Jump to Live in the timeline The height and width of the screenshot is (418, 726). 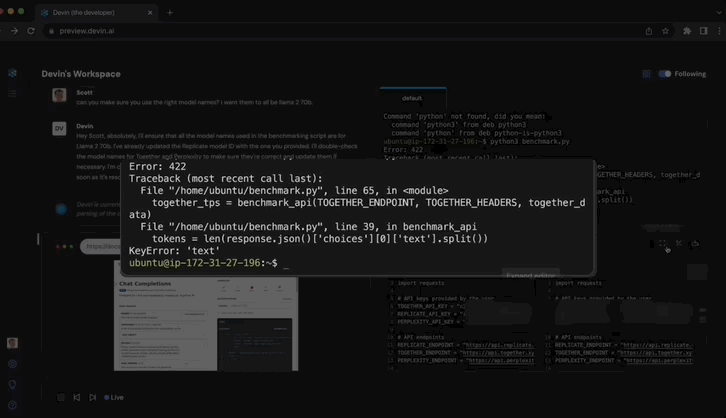115,397
